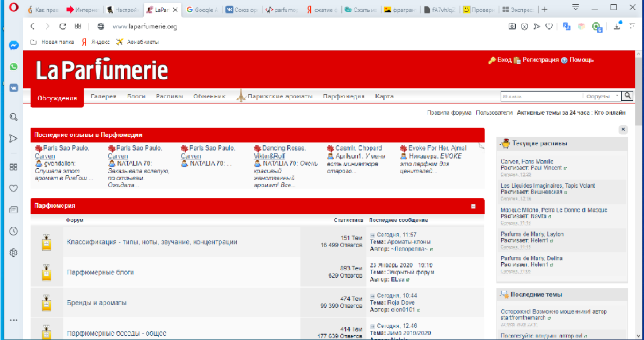Switch to the parfumo browser tab
644x340 pixels.
pyautogui.click(x=283, y=10)
